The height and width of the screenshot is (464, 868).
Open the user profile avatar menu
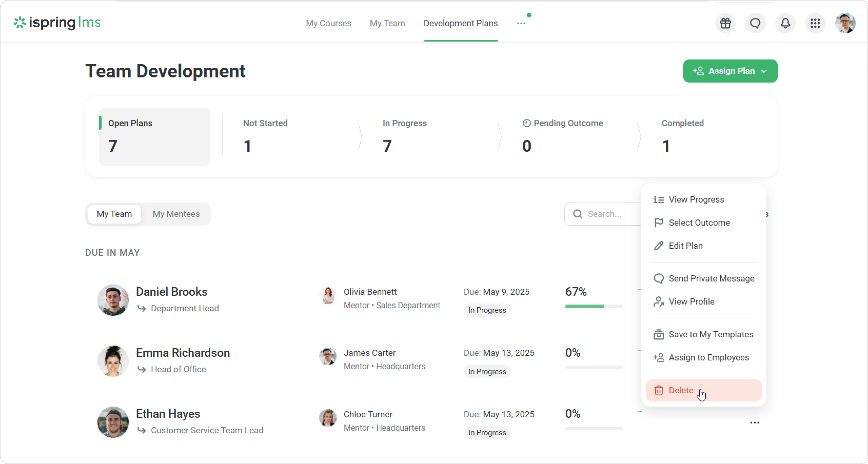[x=845, y=23]
